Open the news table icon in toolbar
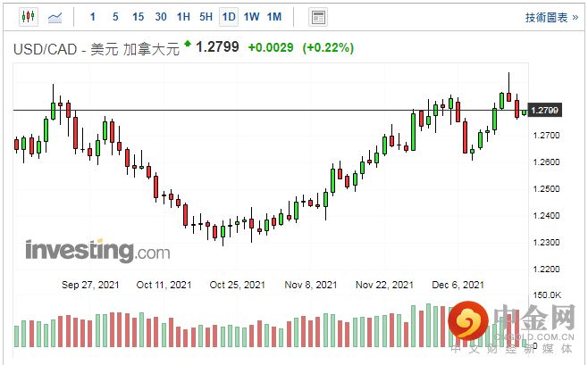 pos(318,17)
